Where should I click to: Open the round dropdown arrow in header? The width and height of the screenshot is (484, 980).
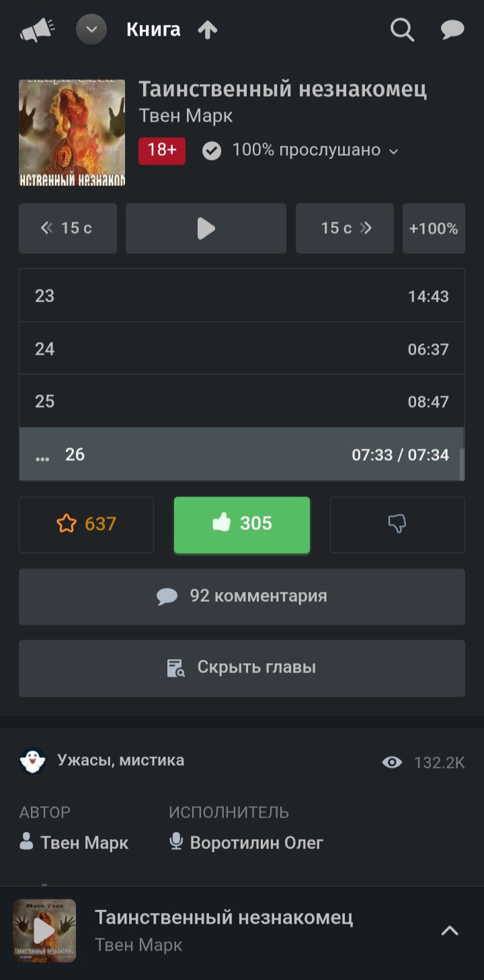(x=91, y=30)
